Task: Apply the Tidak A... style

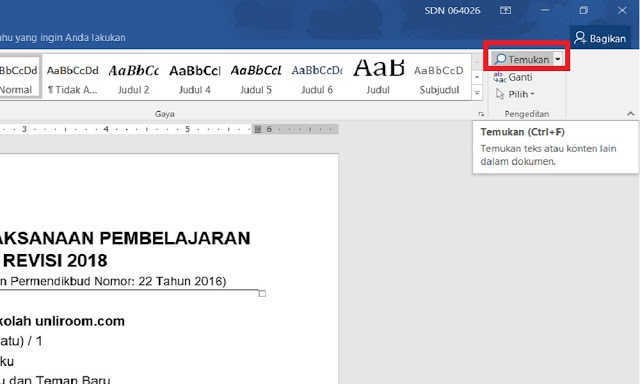Action: tap(73, 79)
